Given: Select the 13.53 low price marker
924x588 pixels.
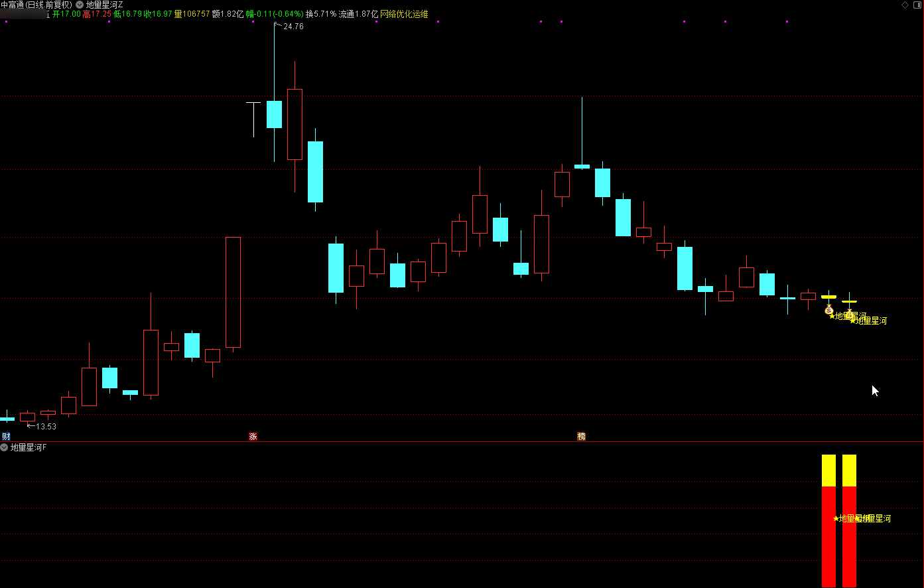Looking at the screenshot, I should (x=46, y=427).
